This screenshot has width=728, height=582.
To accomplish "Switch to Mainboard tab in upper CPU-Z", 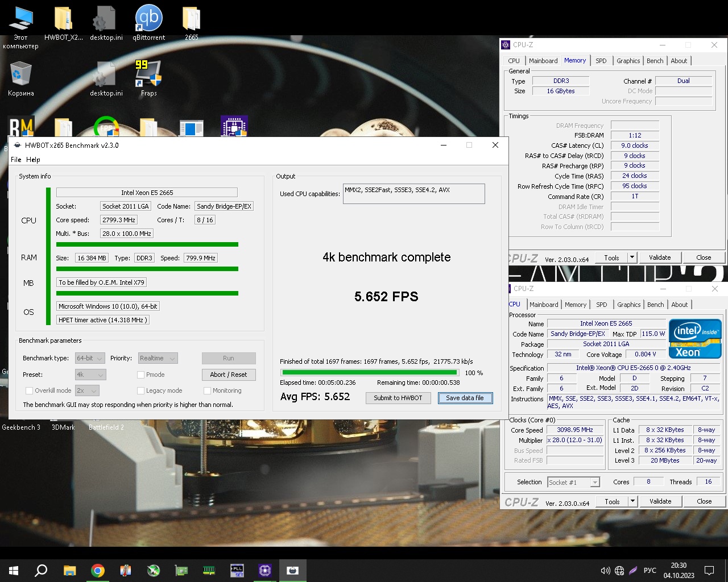I will (543, 61).
